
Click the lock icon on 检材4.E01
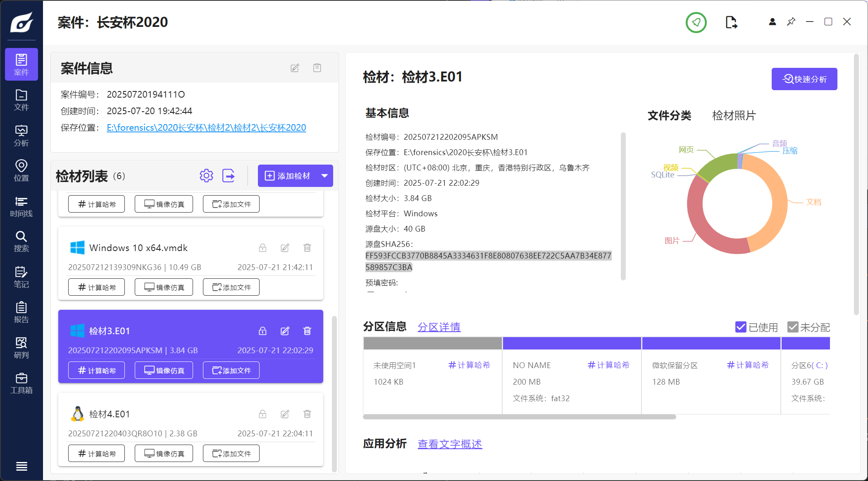[262, 414]
